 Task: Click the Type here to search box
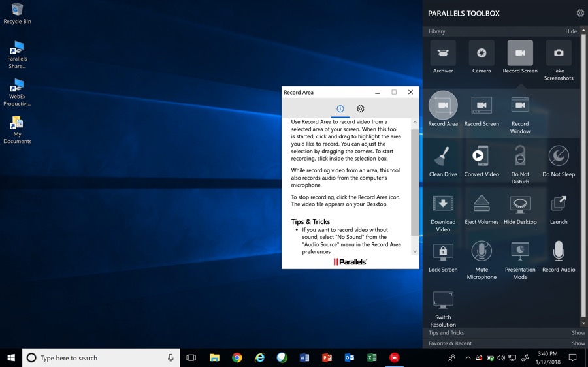[x=101, y=358]
